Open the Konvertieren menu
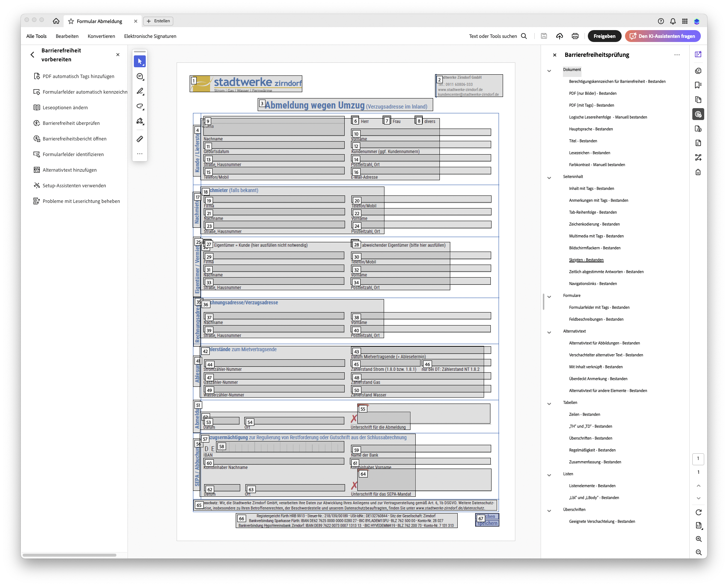 (101, 36)
